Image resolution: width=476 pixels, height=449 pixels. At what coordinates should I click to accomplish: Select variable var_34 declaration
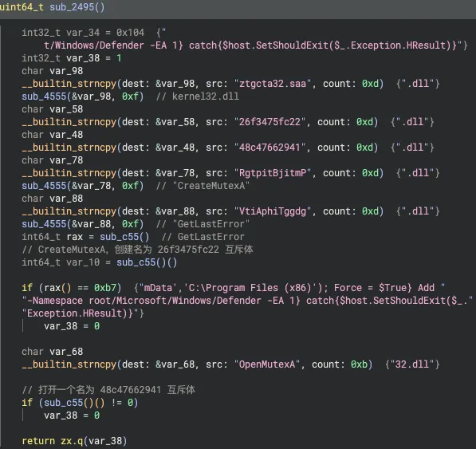[83, 33]
